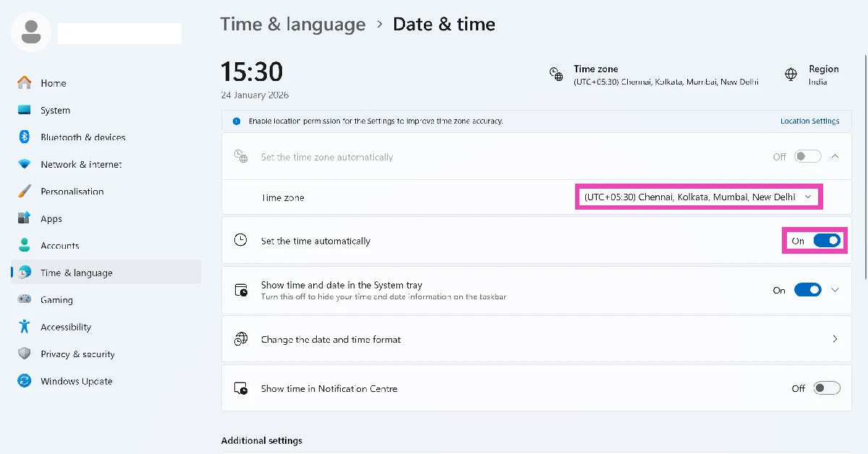Open Network & internet via its icon
This screenshot has height=454, width=868.
tap(25, 164)
